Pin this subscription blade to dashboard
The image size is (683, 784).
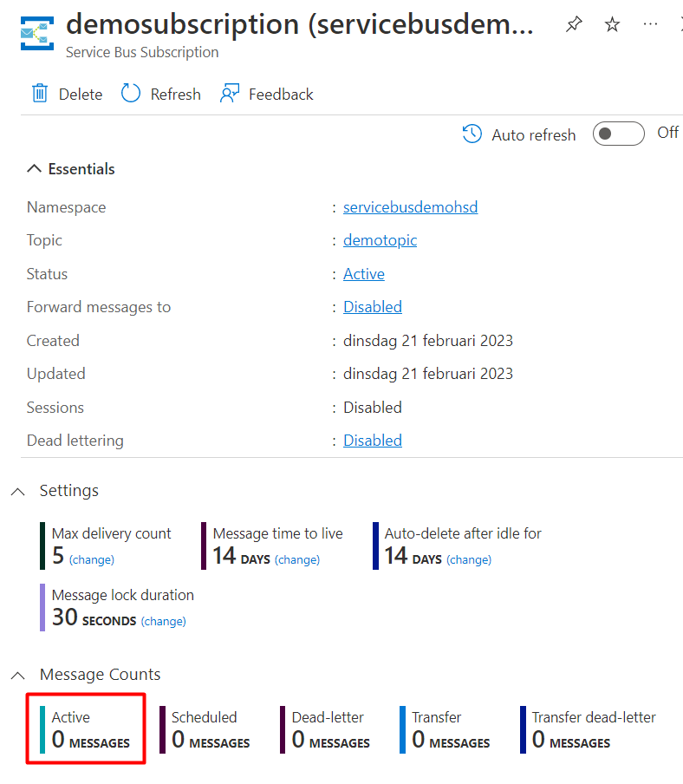click(574, 24)
